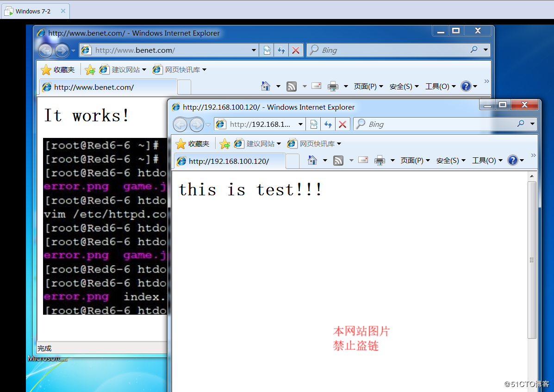Image resolution: width=554 pixels, height=392 pixels.
Task: Expand toolbar overflow chevron in the 192.168.100.120 window
Action: tap(533, 156)
